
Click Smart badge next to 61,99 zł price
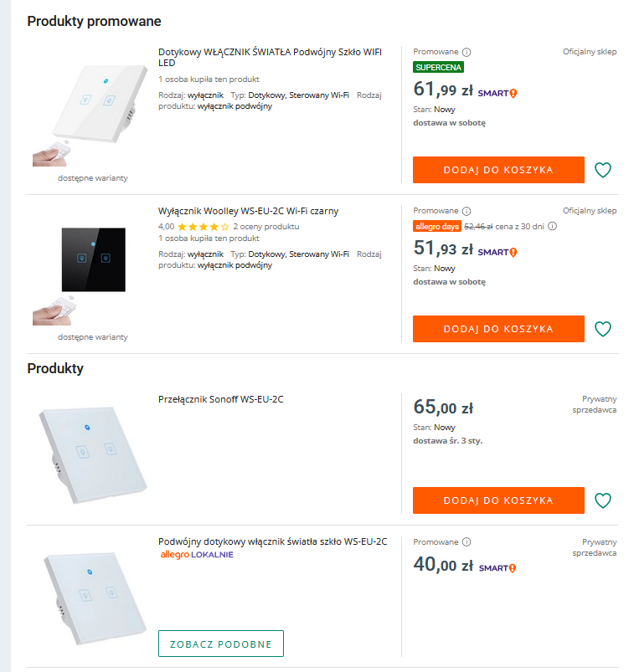tap(497, 93)
